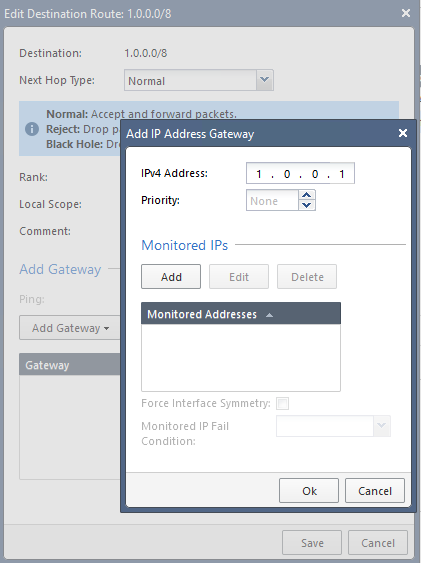Toggle the Force Interface Symmetry checkbox
The height and width of the screenshot is (563, 421).
pos(282,403)
